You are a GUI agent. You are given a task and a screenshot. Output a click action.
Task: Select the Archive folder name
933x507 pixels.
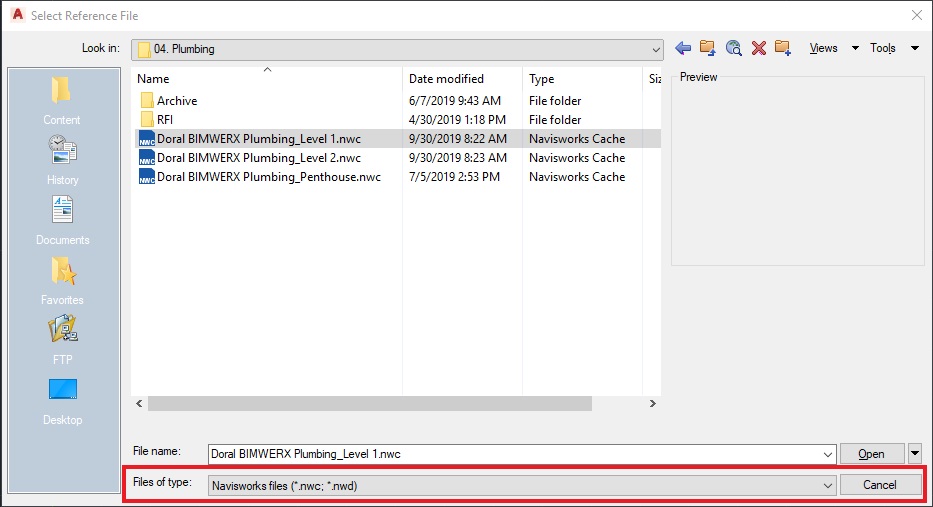pos(177,101)
